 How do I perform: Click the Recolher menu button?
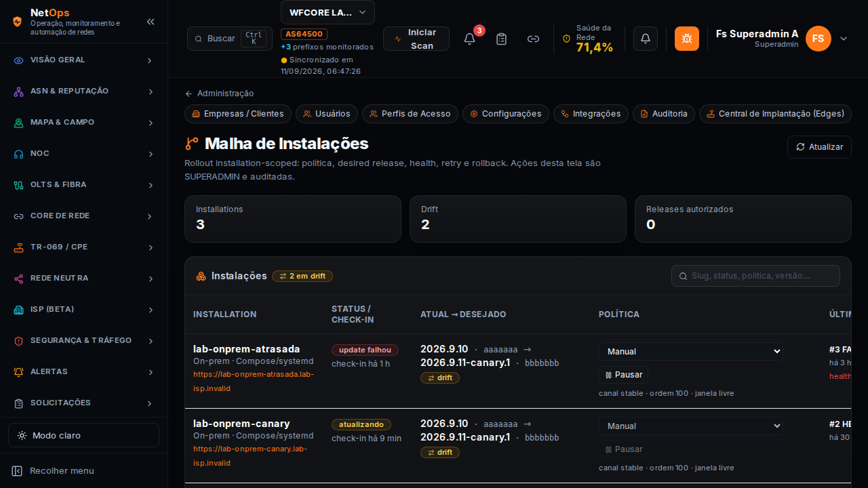coord(83,471)
